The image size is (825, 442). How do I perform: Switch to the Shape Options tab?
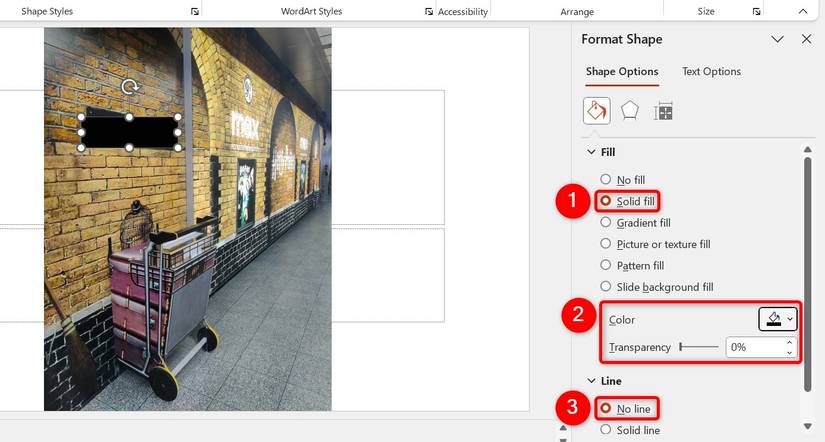[622, 72]
